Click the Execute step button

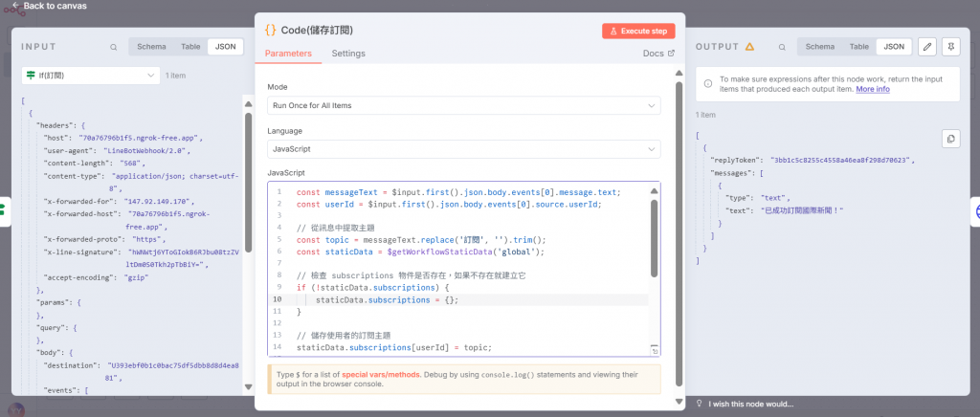(638, 31)
